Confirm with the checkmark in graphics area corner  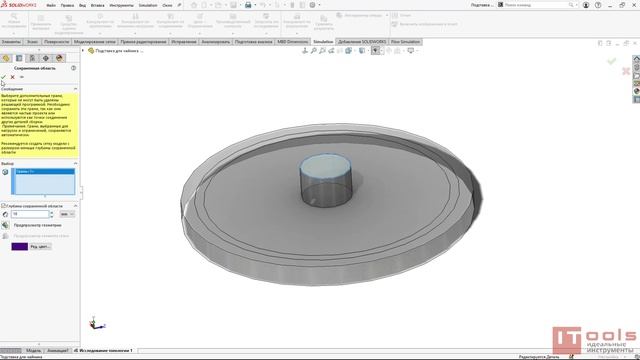tap(611, 61)
